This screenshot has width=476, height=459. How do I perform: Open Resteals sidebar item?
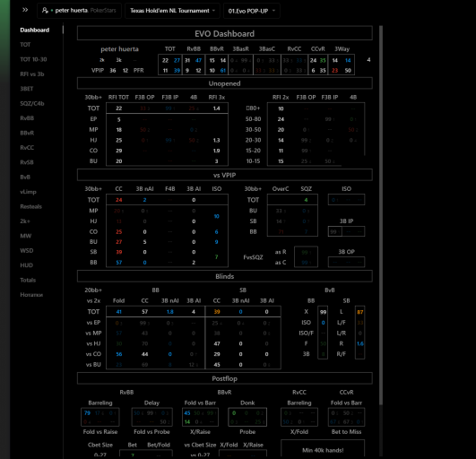click(30, 206)
